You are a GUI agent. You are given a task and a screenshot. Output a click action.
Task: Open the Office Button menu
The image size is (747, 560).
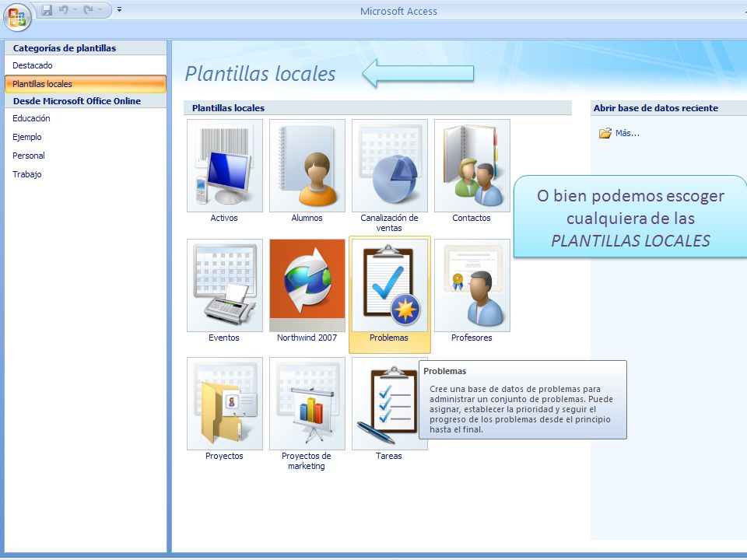(17, 17)
